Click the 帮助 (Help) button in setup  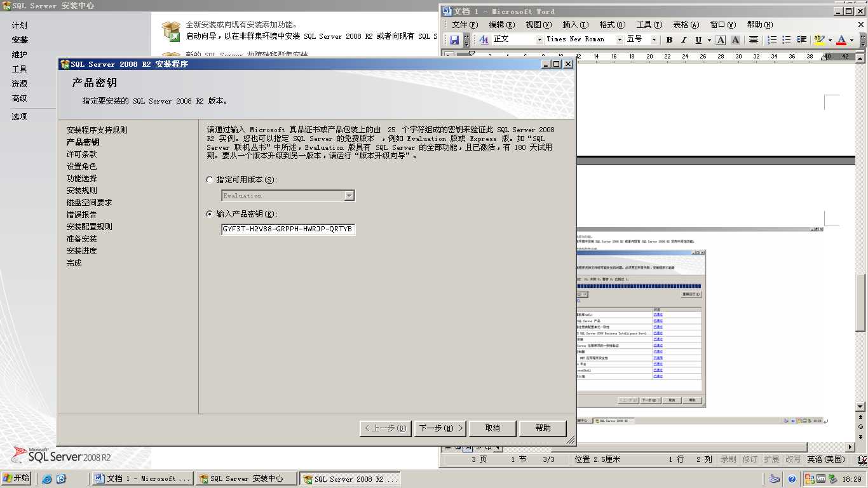coord(543,428)
